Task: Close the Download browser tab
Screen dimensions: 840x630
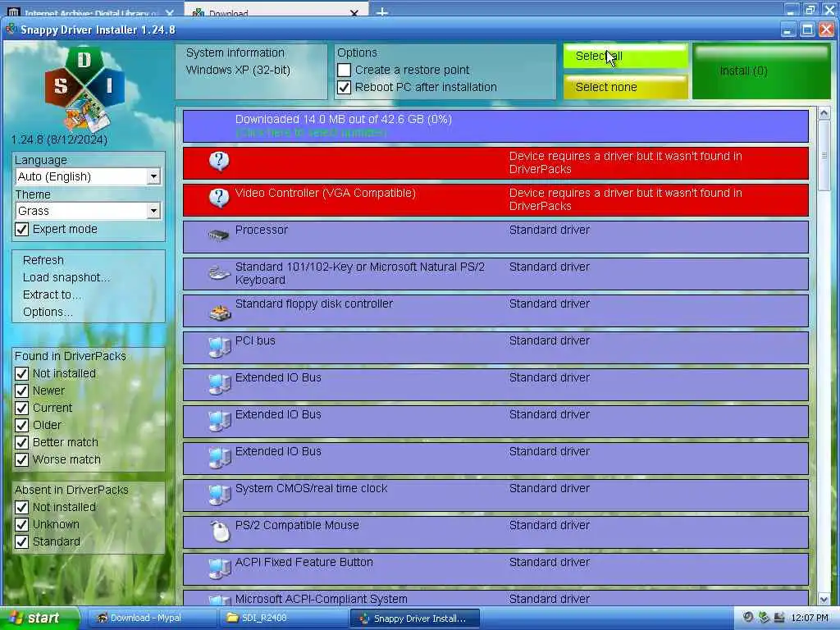Action: [354, 12]
